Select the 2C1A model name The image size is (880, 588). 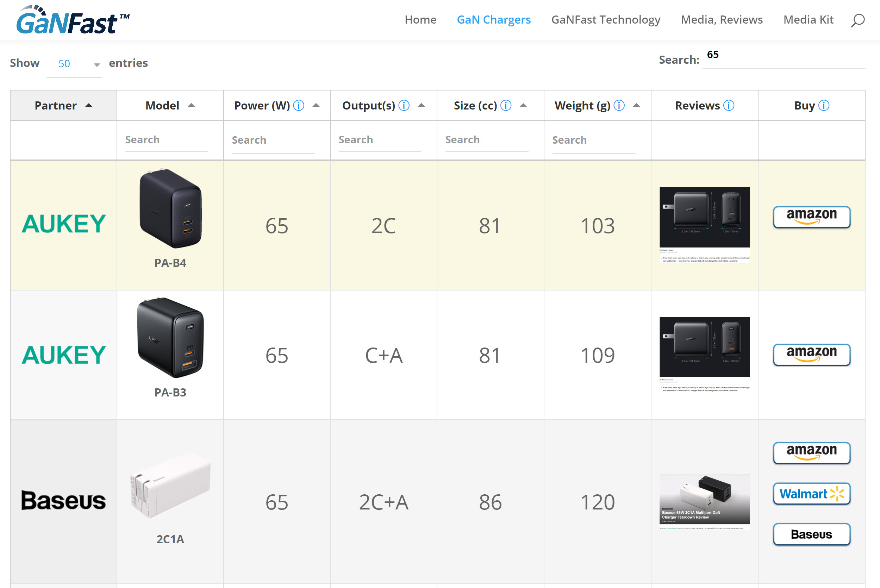[170, 539]
